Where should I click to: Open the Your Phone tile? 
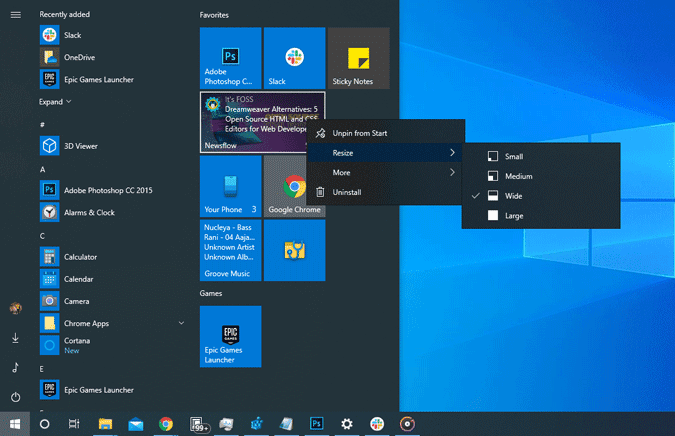230,186
